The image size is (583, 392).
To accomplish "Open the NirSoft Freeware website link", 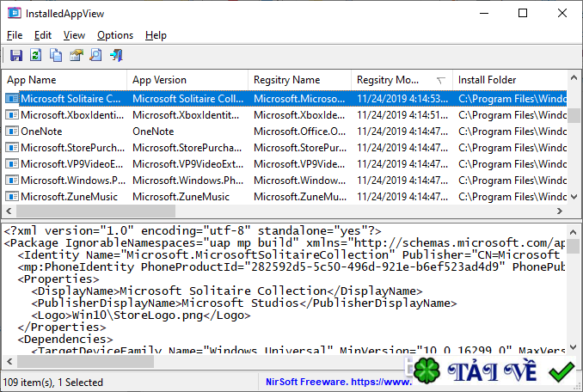I will coord(338,382).
